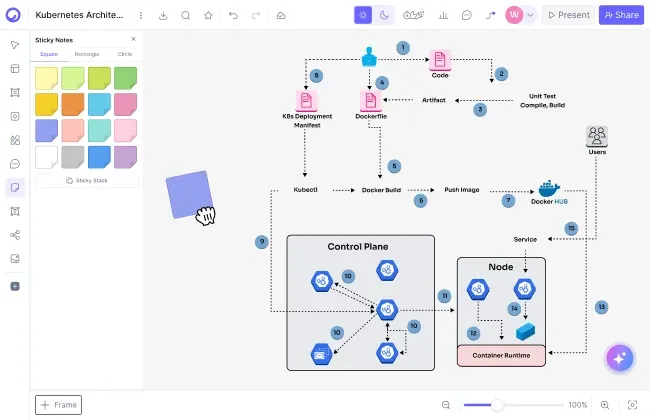Select the purple sticky note on canvas
The image size is (650, 420).
click(189, 194)
